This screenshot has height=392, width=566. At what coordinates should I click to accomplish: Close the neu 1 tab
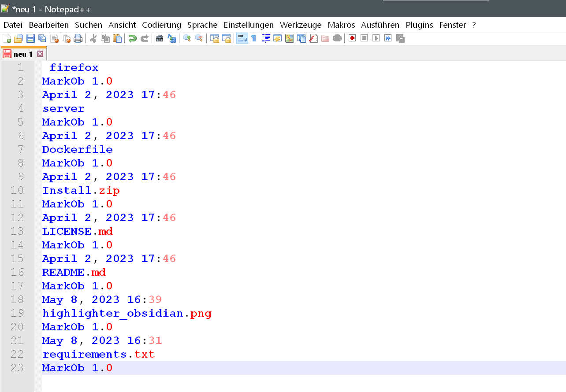[x=40, y=54]
